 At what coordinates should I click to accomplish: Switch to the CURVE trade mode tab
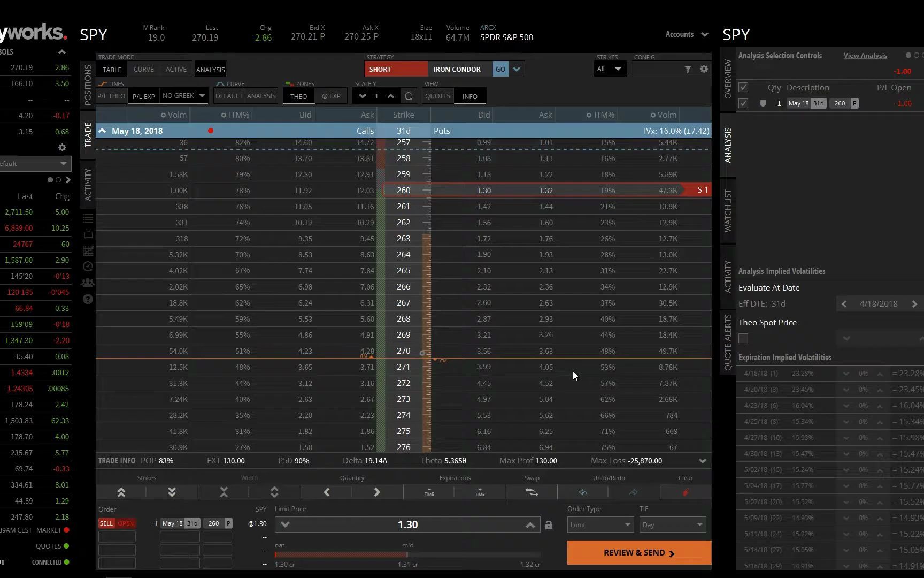pos(143,70)
